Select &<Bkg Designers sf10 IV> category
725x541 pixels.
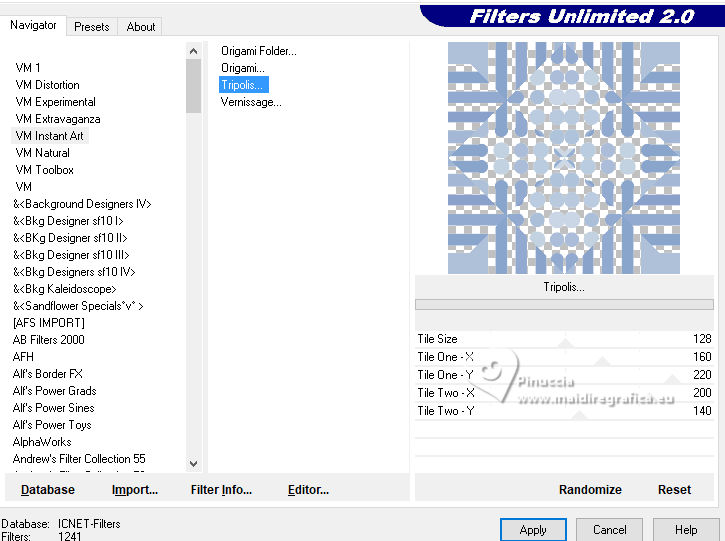click(74, 272)
